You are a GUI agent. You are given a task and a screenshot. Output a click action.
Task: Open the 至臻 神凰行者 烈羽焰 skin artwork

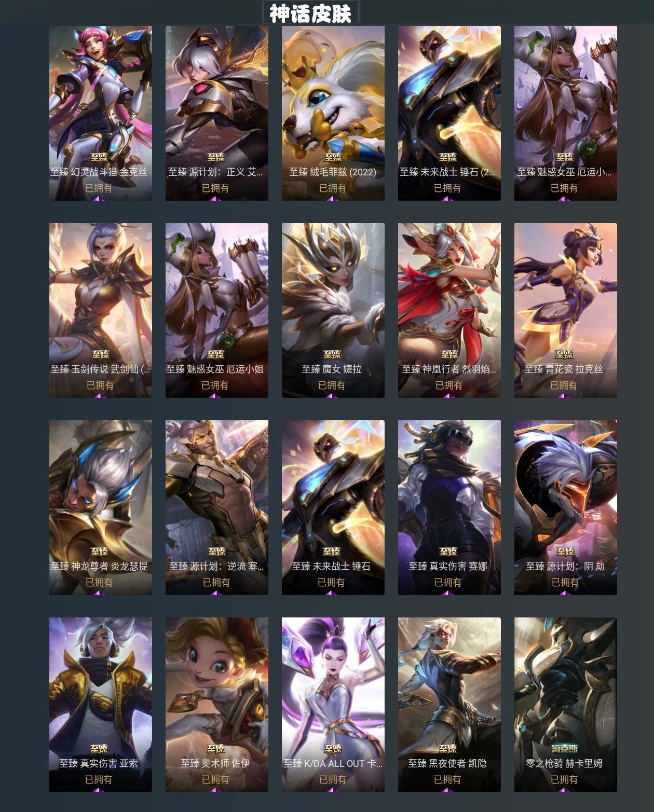449,310
